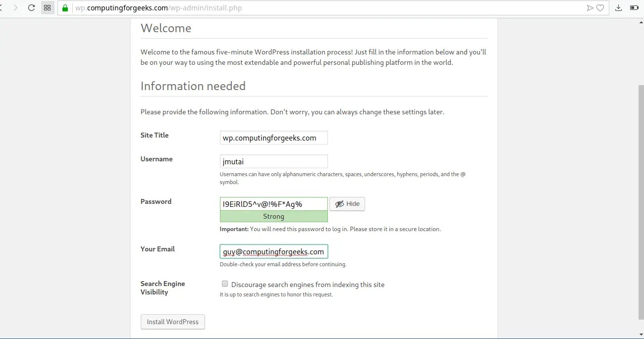Click the browser forward arrow
644x339 pixels.
[x=15, y=8]
